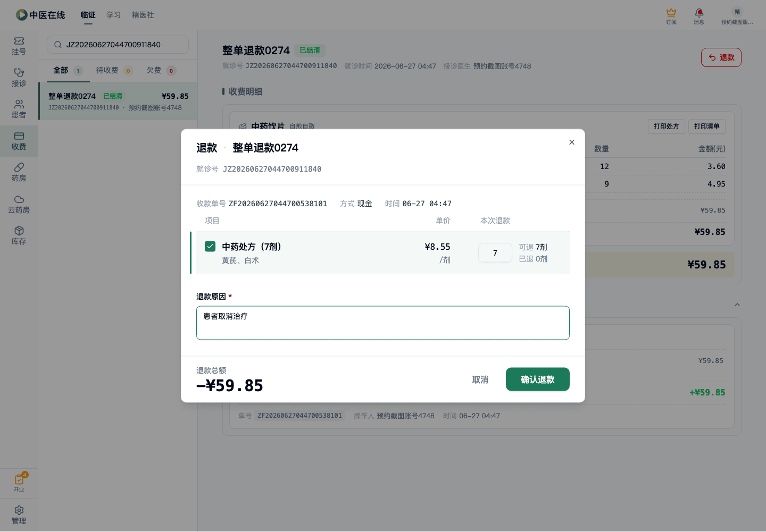Switch to the 精医社 top tab

(x=143, y=15)
